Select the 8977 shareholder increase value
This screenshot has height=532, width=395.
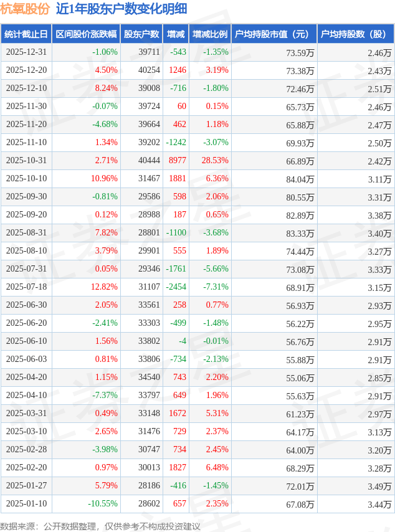pyautogui.click(x=178, y=161)
